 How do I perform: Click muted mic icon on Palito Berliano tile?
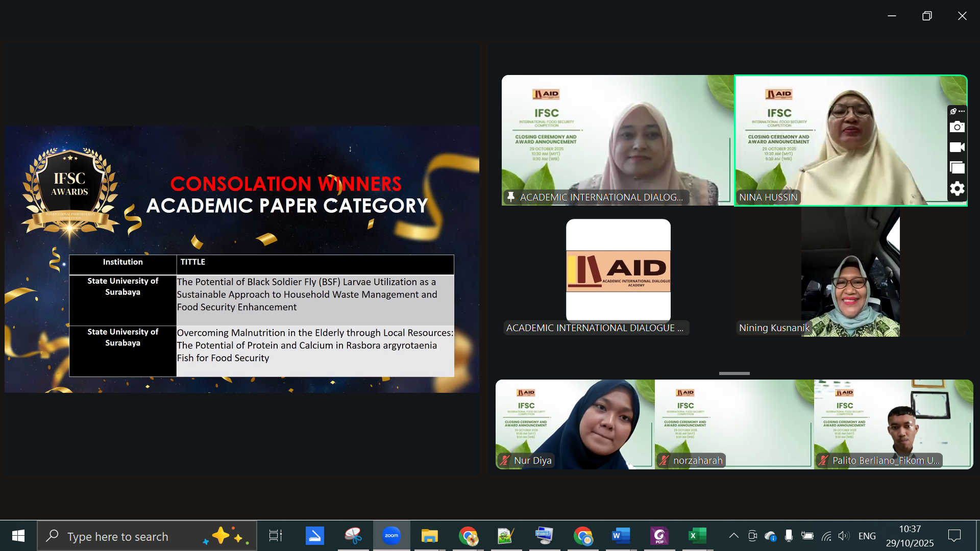coord(823,460)
